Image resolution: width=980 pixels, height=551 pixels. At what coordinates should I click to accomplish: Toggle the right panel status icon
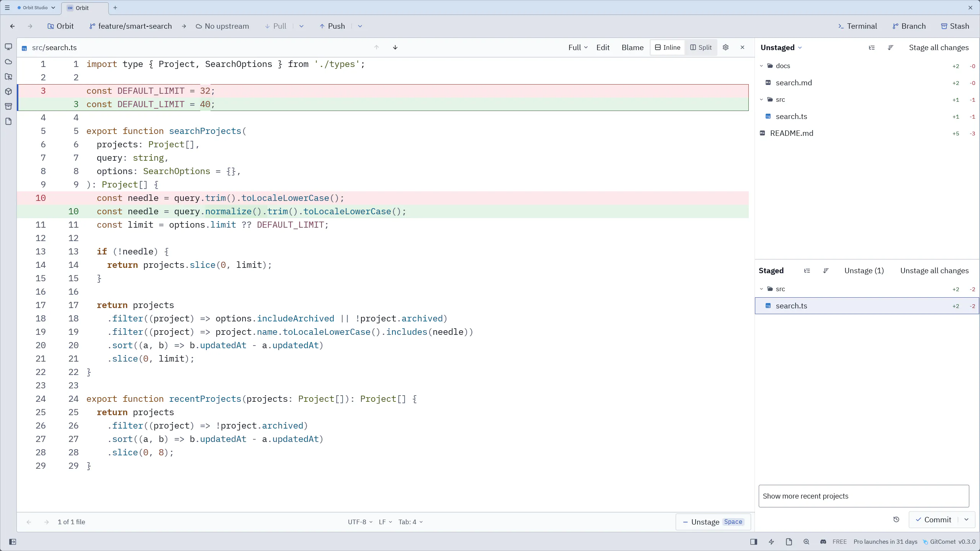(754, 542)
